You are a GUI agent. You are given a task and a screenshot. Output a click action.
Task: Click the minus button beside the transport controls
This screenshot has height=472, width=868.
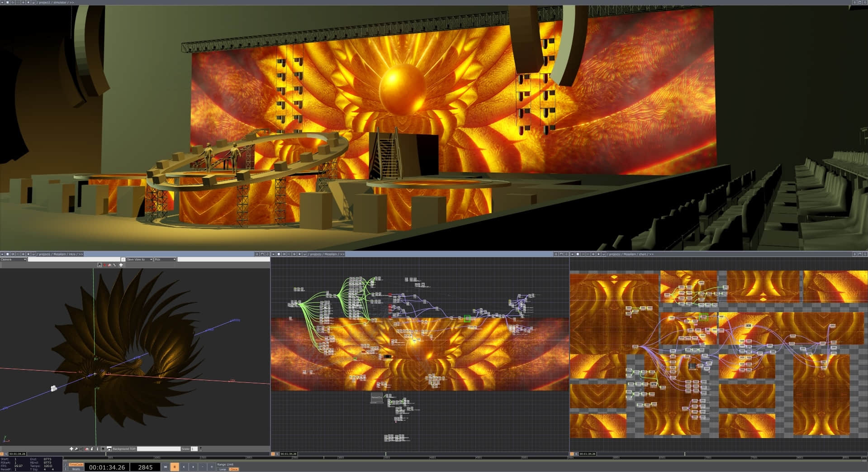point(202,467)
